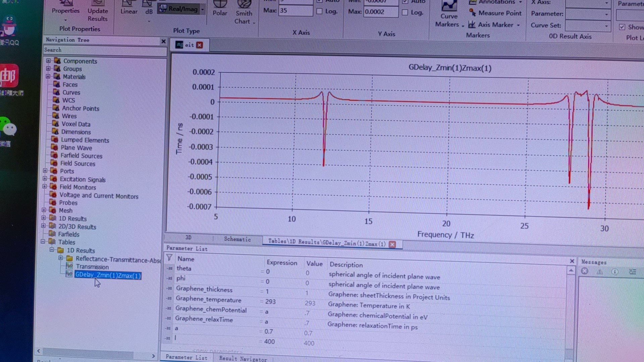Image resolution: width=644 pixels, height=362 pixels.
Task: Enable X axis Log scale checkbox
Action: 319,11
